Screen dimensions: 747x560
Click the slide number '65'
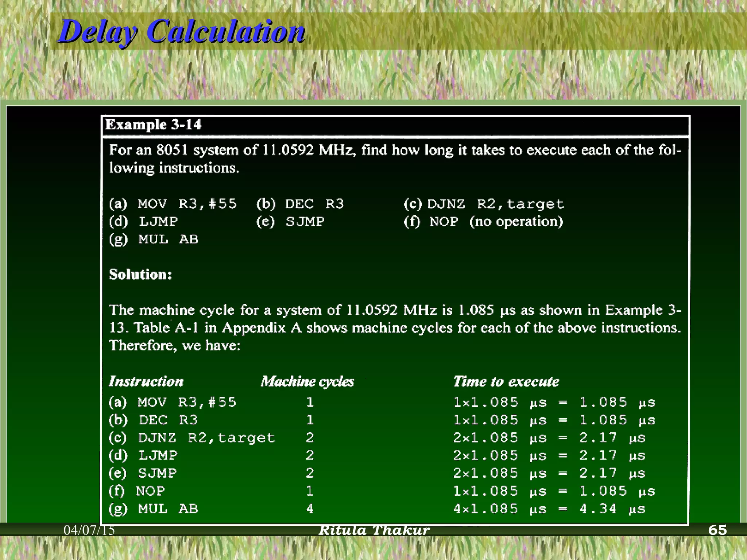tap(717, 530)
